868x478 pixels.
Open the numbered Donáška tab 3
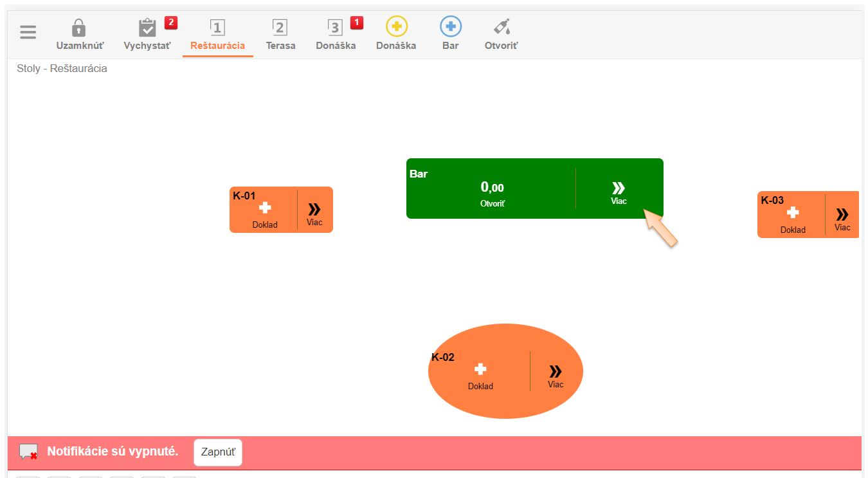336,35
